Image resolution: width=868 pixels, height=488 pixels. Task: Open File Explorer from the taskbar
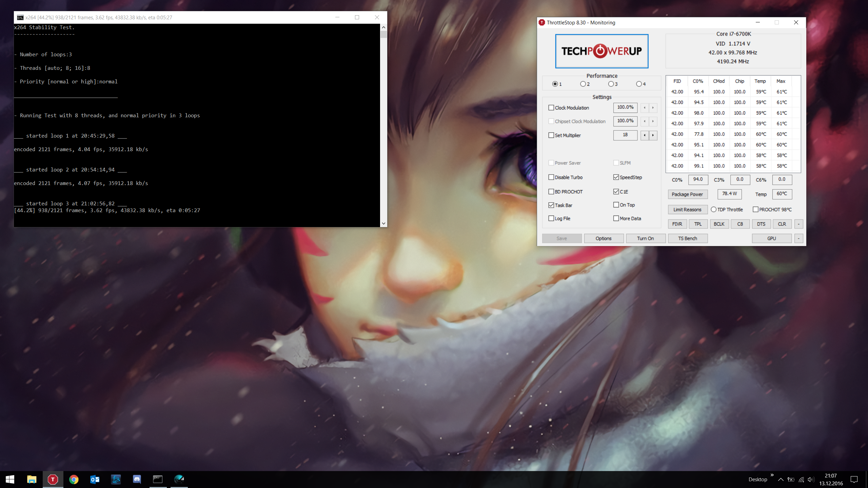point(32,479)
